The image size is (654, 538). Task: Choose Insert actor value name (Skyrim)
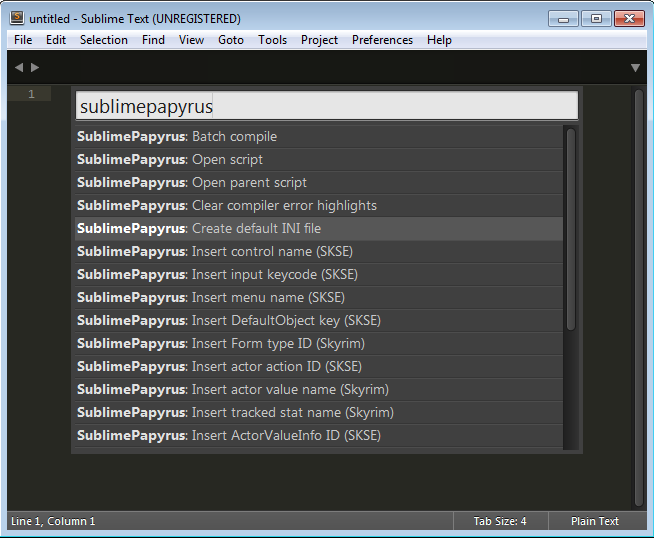click(319, 389)
